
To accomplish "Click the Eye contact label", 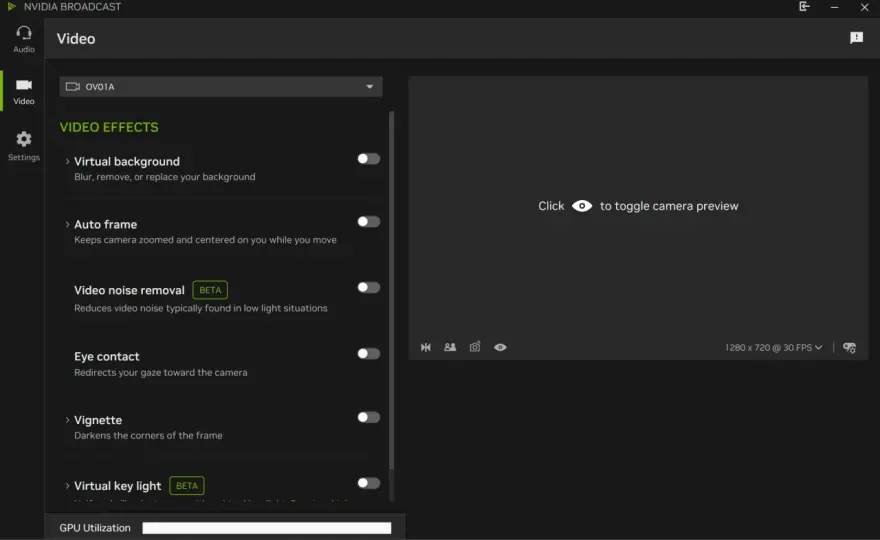I will [107, 356].
